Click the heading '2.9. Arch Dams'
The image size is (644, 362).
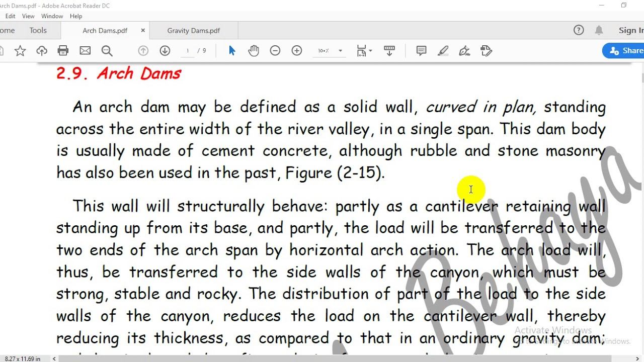click(118, 73)
